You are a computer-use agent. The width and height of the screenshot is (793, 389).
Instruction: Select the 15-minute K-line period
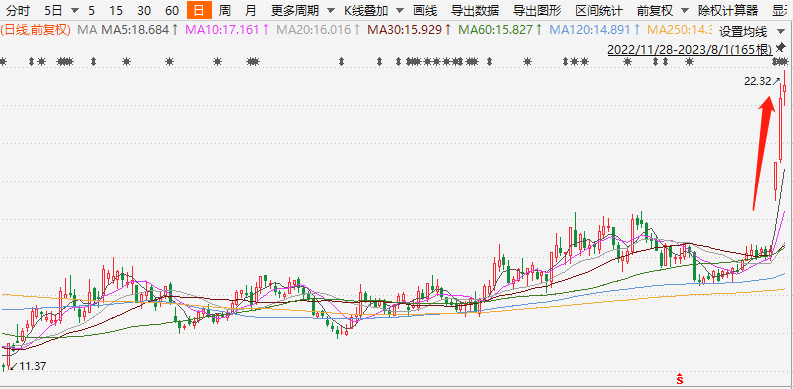click(116, 10)
